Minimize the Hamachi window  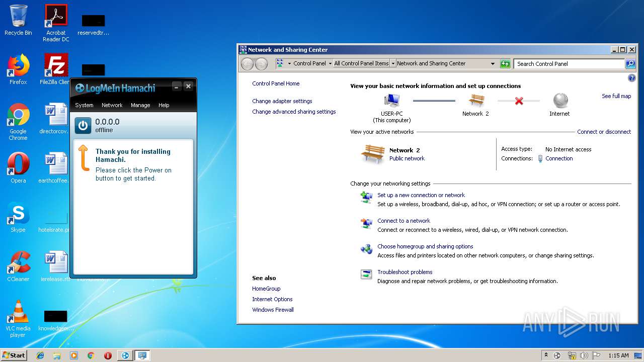click(x=177, y=86)
